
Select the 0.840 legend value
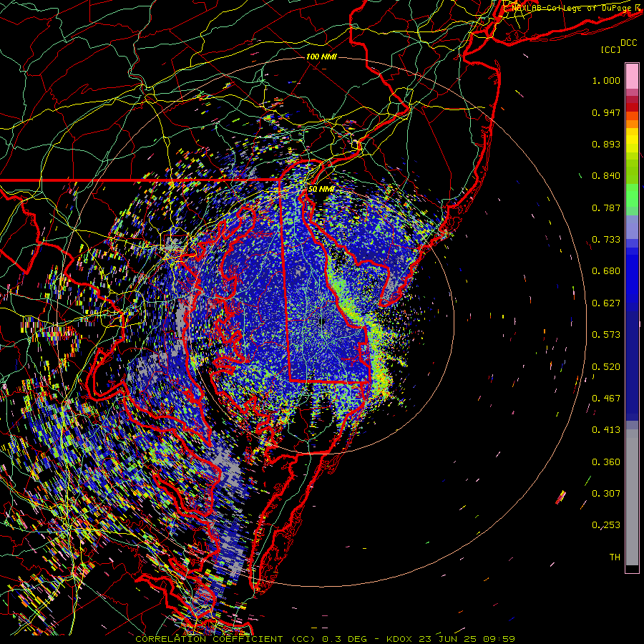(606, 176)
